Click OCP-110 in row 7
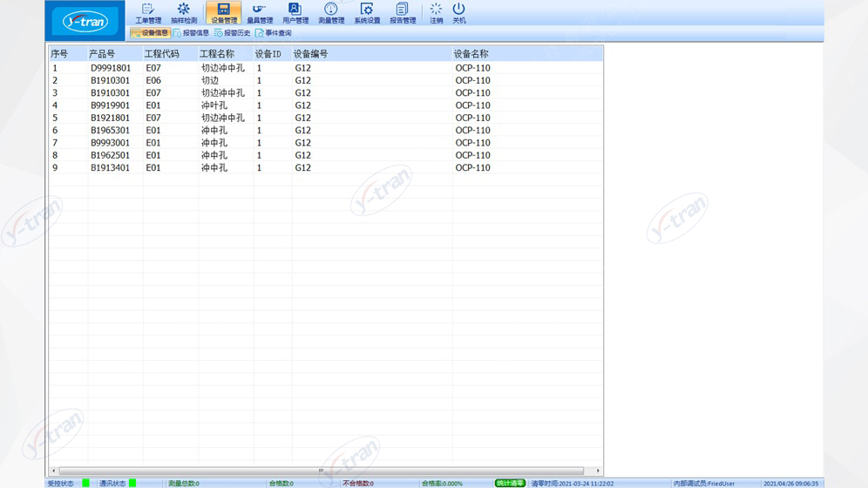This screenshot has width=868, height=488. [x=472, y=143]
